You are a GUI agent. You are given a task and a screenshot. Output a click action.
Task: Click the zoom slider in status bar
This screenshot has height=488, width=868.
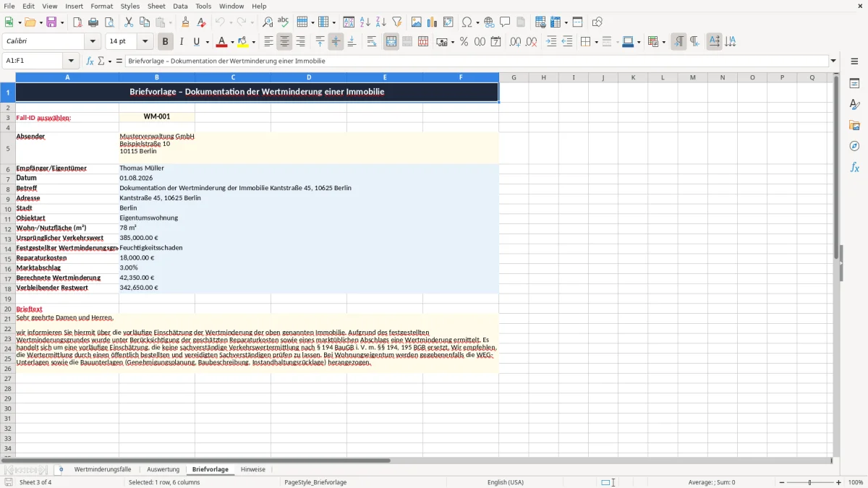[809, 482]
